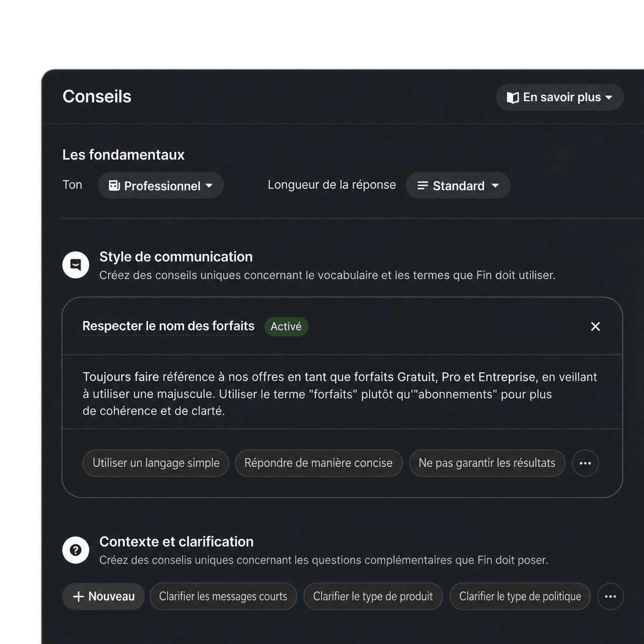This screenshot has height=644, width=644.
Task: Add a Nouveau clarification guidance
Action: tap(103, 596)
